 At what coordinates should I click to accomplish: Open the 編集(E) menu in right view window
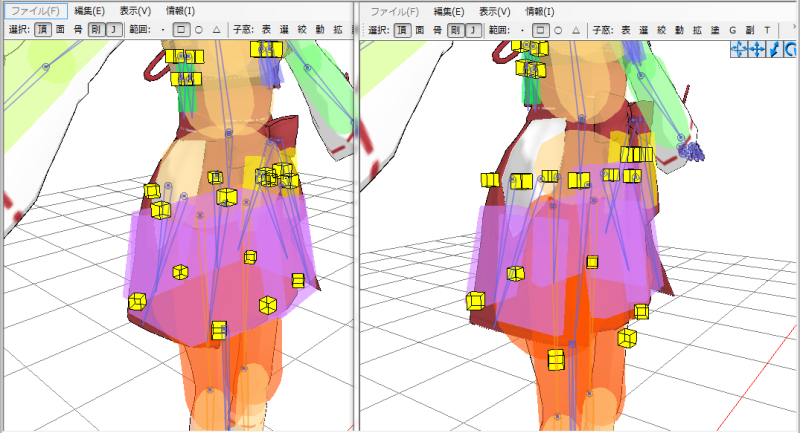click(x=448, y=11)
